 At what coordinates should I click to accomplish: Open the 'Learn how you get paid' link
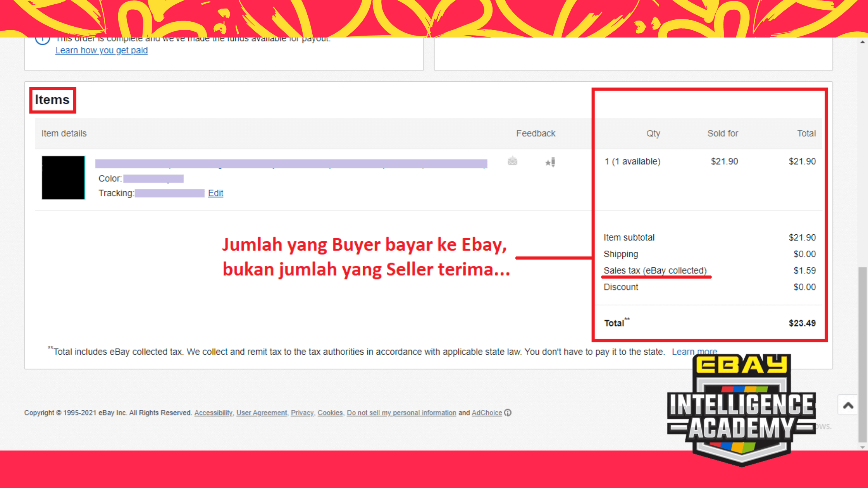[102, 50]
